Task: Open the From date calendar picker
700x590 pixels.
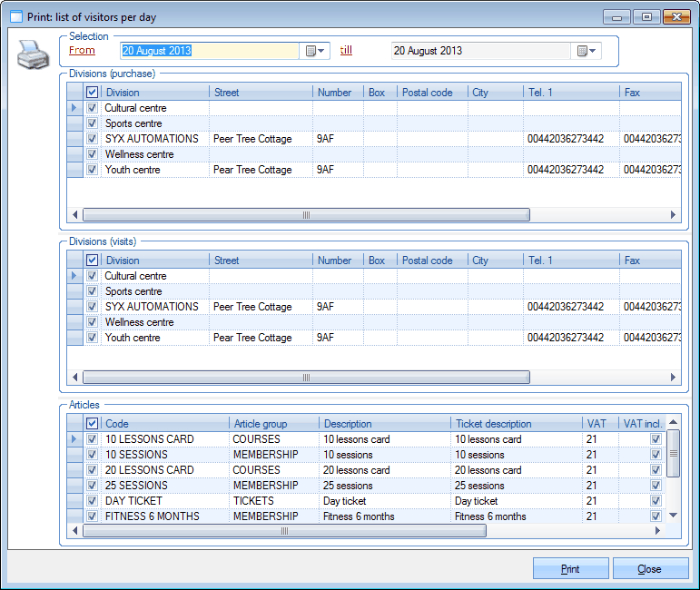Action: (315, 52)
